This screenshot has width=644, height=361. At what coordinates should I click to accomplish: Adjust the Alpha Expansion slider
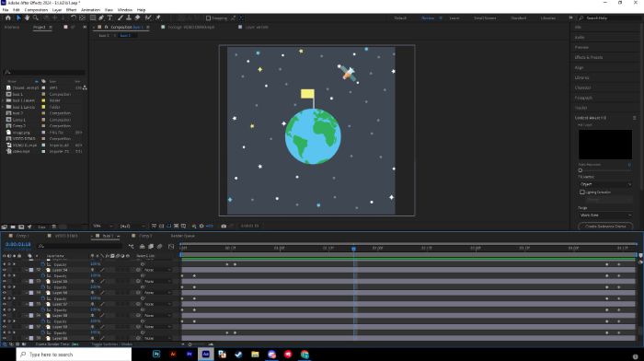pyautogui.click(x=581, y=169)
